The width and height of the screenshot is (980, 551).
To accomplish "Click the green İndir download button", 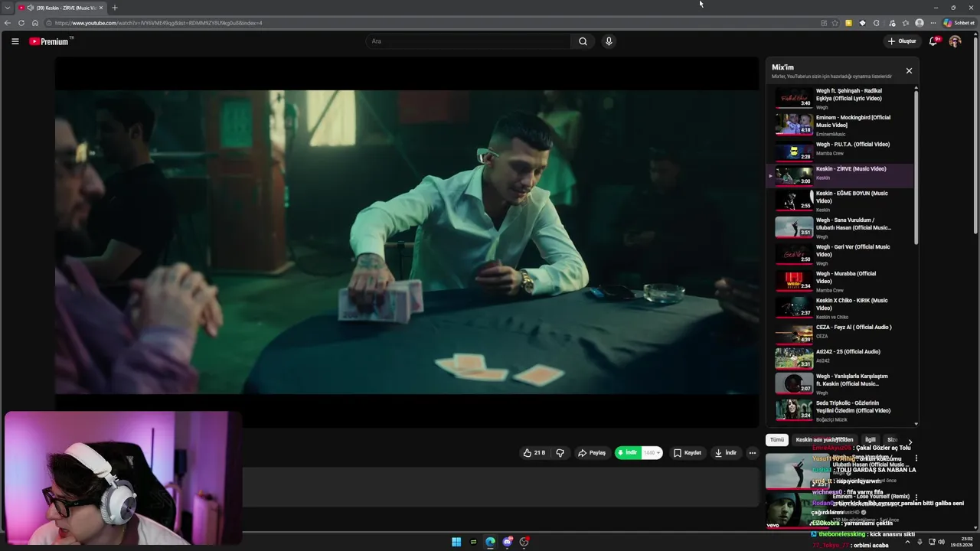I will (x=627, y=453).
